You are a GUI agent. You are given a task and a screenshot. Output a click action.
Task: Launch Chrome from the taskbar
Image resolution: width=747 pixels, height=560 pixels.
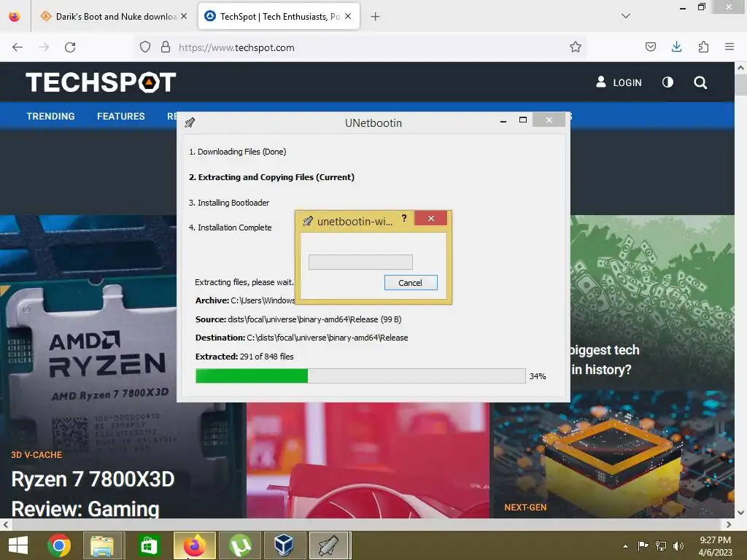point(59,545)
